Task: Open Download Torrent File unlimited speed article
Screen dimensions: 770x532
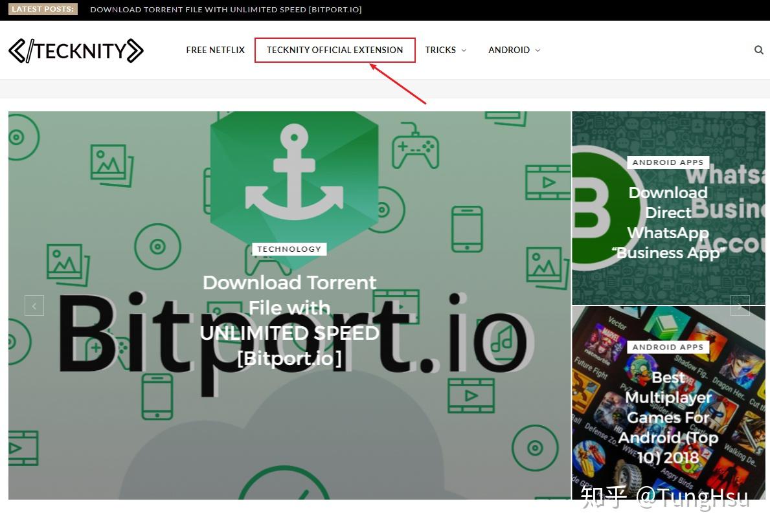Action: click(289, 320)
